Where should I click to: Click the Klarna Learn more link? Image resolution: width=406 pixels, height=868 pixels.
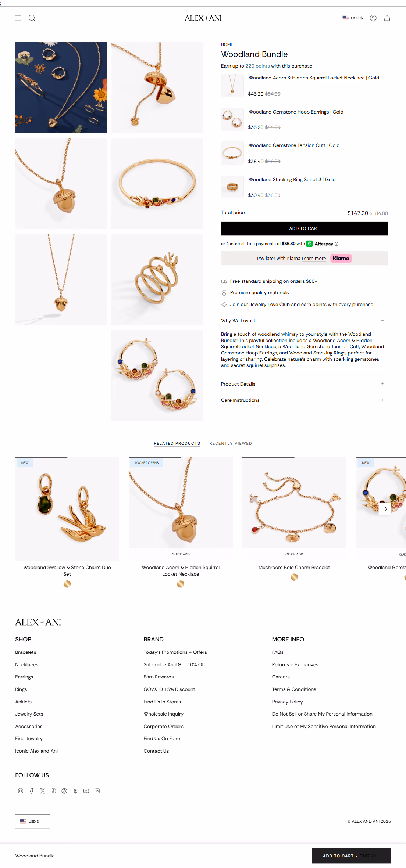314,259
